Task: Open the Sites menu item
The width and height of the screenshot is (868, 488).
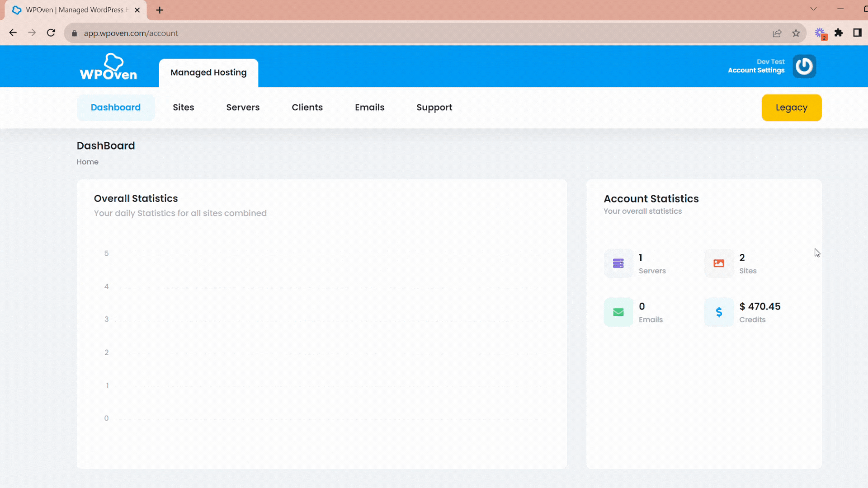Action: tap(184, 108)
